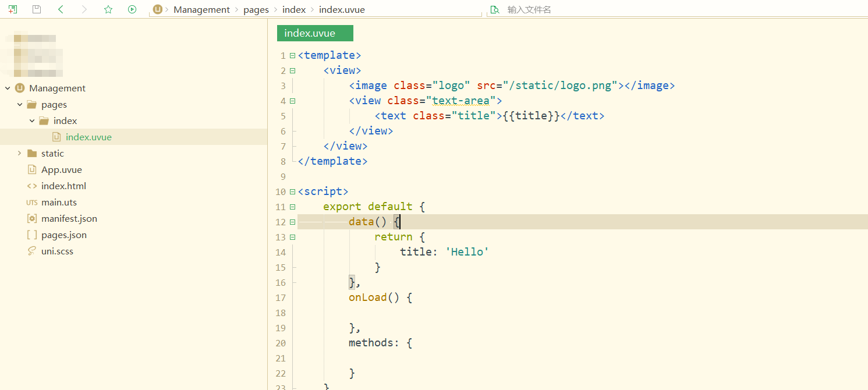Expand the static folder
This screenshot has height=390, width=868.
point(19,153)
